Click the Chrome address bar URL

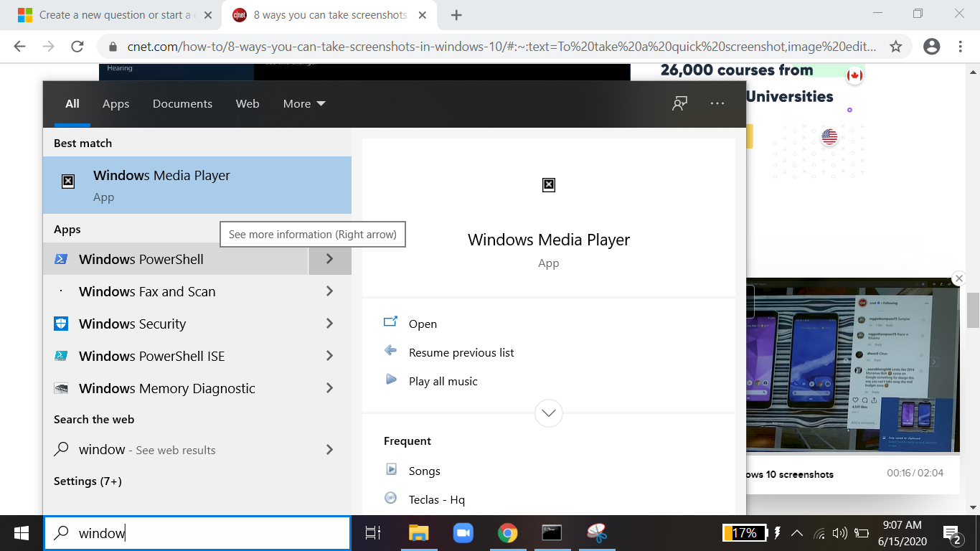[x=501, y=47]
